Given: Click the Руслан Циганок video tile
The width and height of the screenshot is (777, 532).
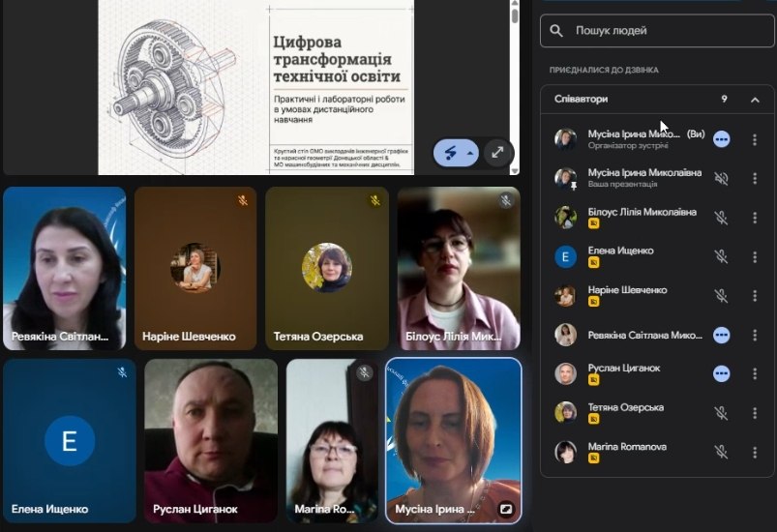Looking at the screenshot, I should (x=211, y=440).
